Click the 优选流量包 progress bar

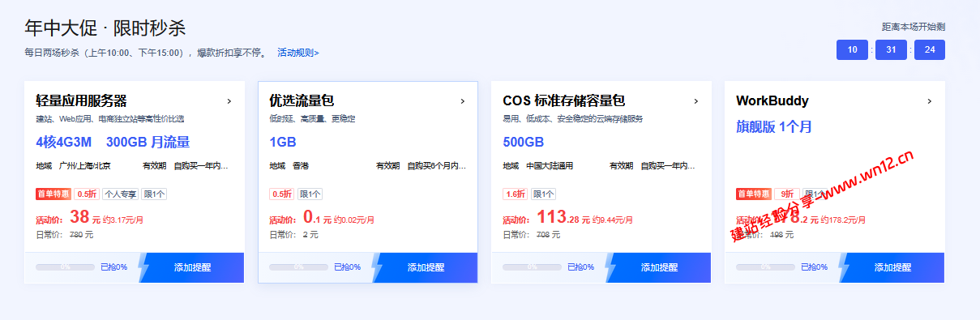coord(298,267)
